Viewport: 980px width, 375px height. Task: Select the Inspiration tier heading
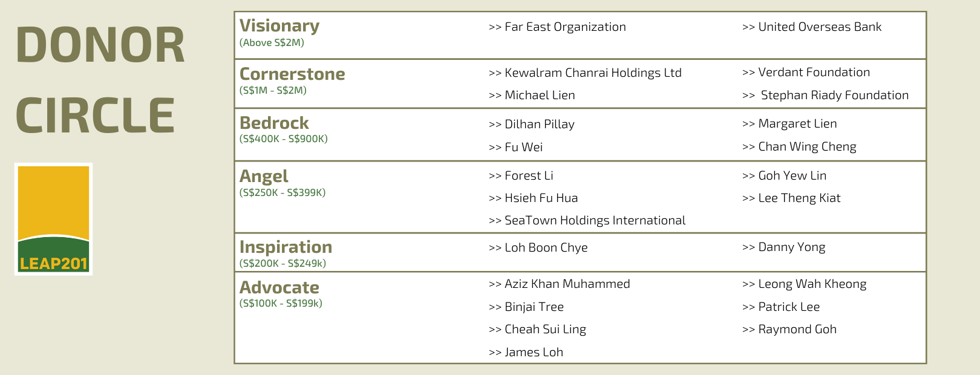click(286, 247)
